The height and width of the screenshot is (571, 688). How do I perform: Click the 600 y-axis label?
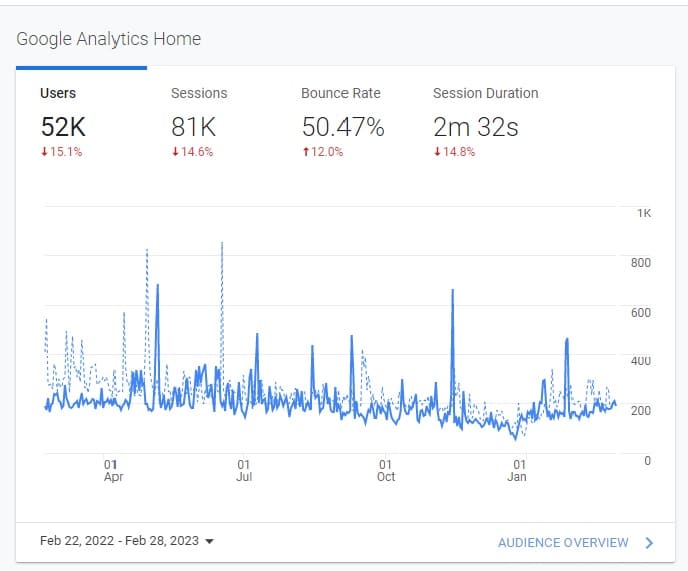click(641, 312)
